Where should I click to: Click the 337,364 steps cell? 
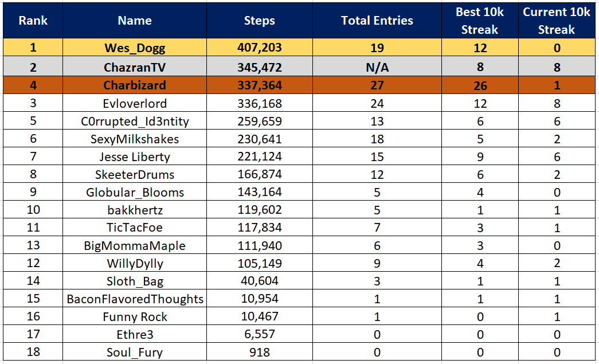[260, 85]
